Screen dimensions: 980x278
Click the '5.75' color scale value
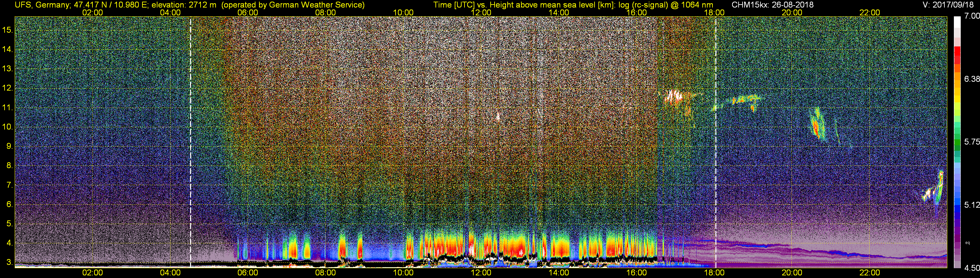(x=972, y=142)
